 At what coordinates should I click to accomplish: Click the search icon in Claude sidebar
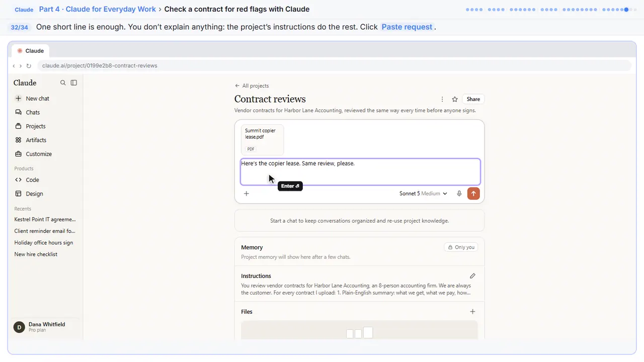63,83
